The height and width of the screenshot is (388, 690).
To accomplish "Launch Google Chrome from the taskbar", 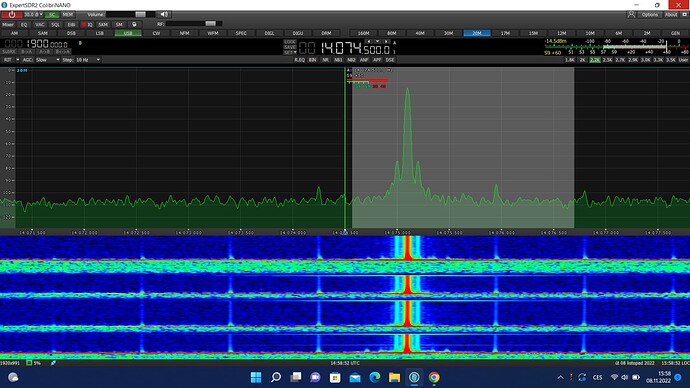I will [434, 377].
